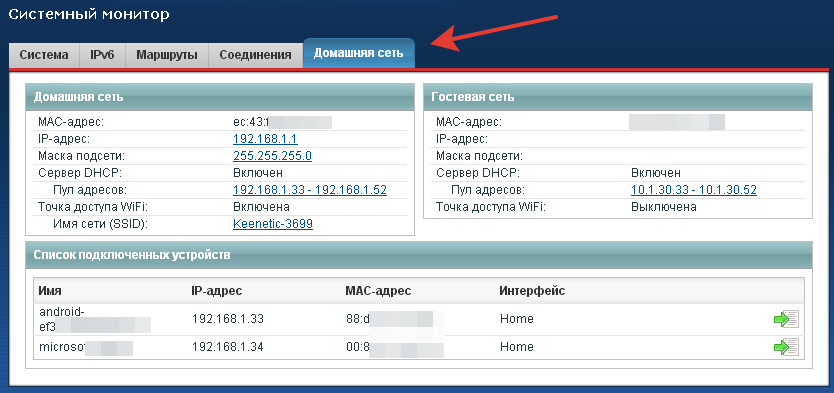Click the MAC-адрес column header

click(378, 291)
